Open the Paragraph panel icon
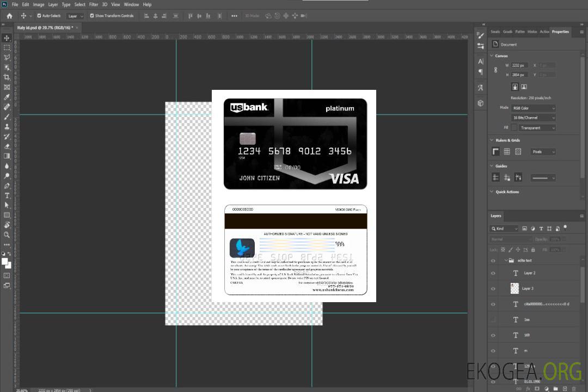 [x=481, y=72]
